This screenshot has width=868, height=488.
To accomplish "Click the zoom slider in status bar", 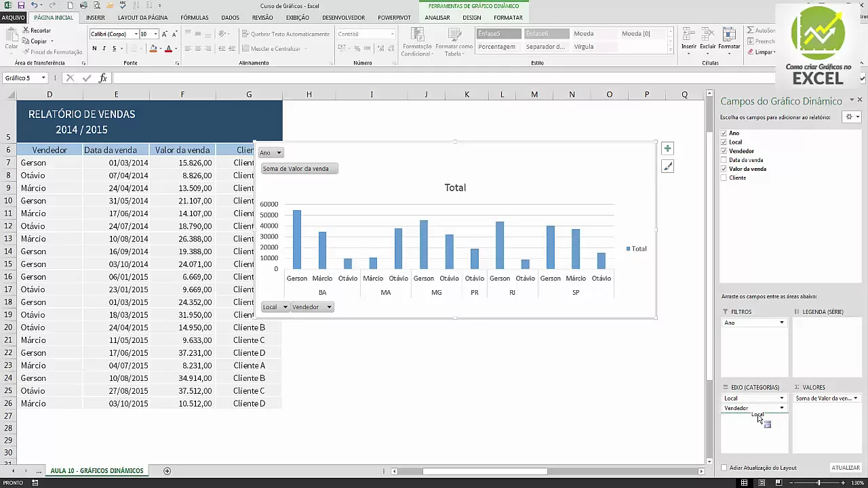I will click(818, 483).
